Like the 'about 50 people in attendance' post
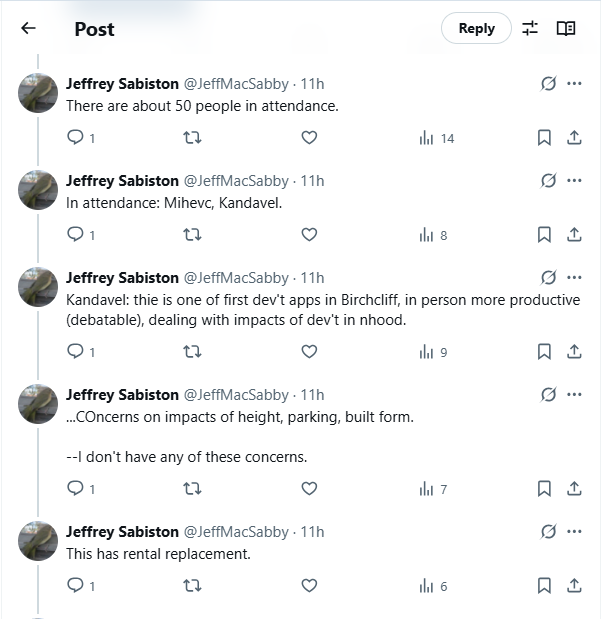Viewport: 601px width, 619px height. (309, 138)
